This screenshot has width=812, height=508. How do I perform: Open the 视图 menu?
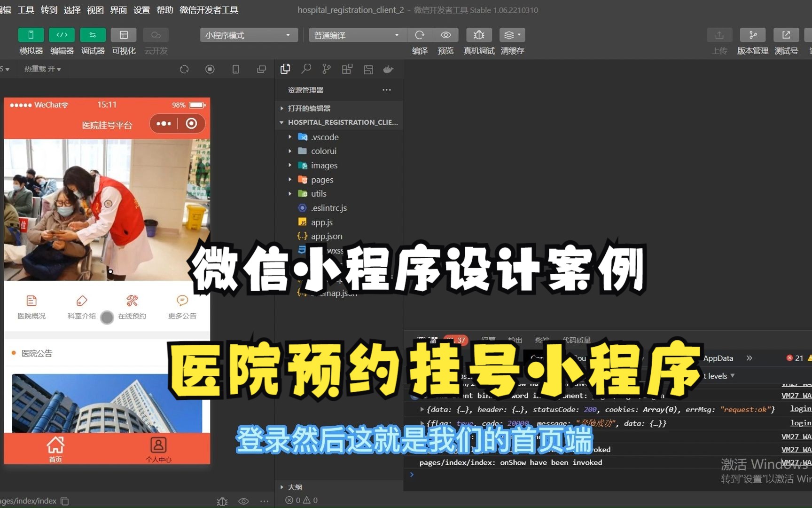point(95,10)
